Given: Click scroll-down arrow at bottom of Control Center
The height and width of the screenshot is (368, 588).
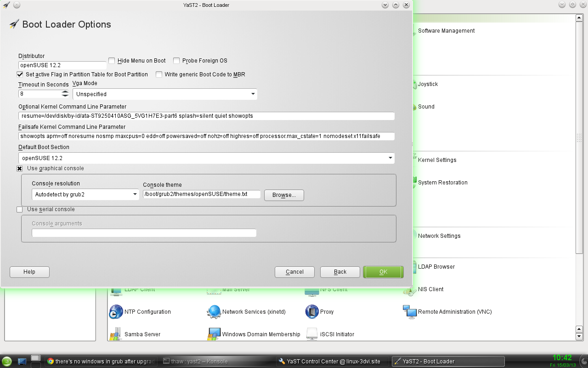Looking at the screenshot, I should point(579,337).
